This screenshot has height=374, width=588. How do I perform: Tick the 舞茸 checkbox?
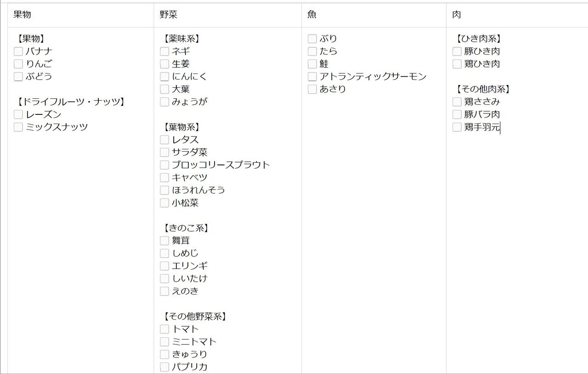(x=164, y=241)
